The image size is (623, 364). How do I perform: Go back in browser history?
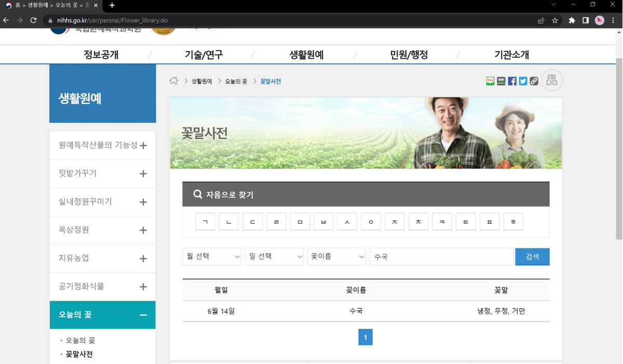tap(6, 20)
